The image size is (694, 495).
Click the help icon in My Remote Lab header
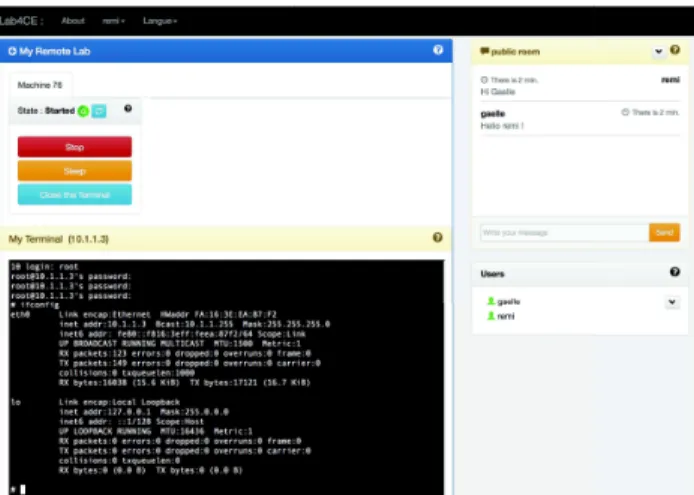point(438,50)
